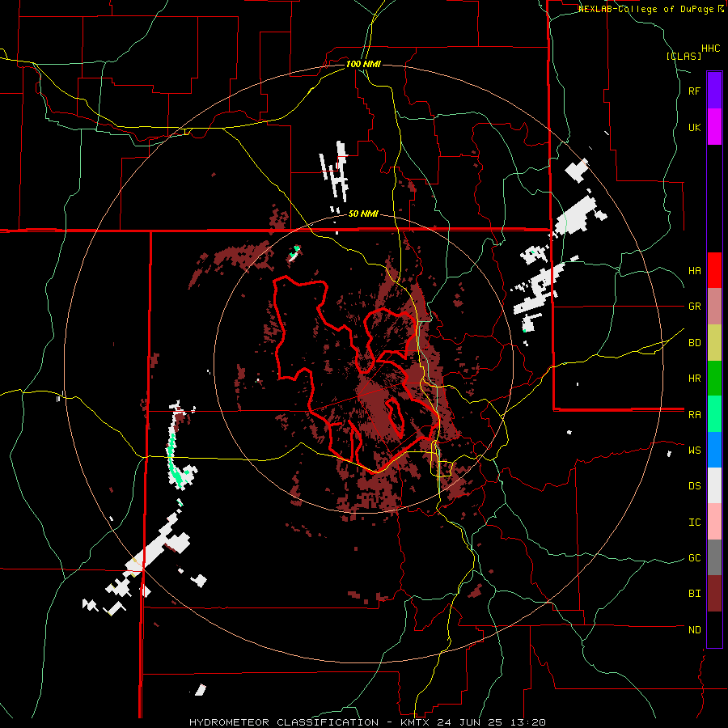Click the HR legend label
Screen dimensions: 728x728
coord(695,379)
